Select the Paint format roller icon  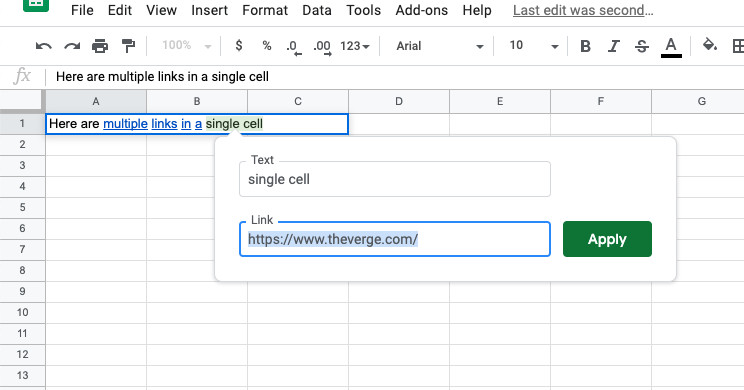(128, 46)
